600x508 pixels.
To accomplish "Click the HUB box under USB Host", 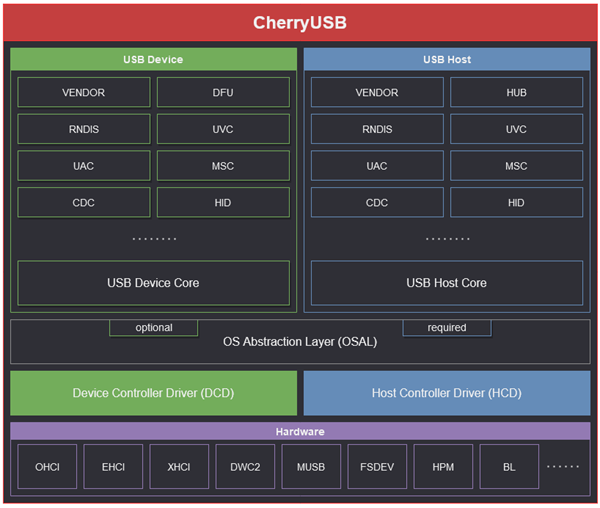I will click(x=516, y=92).
